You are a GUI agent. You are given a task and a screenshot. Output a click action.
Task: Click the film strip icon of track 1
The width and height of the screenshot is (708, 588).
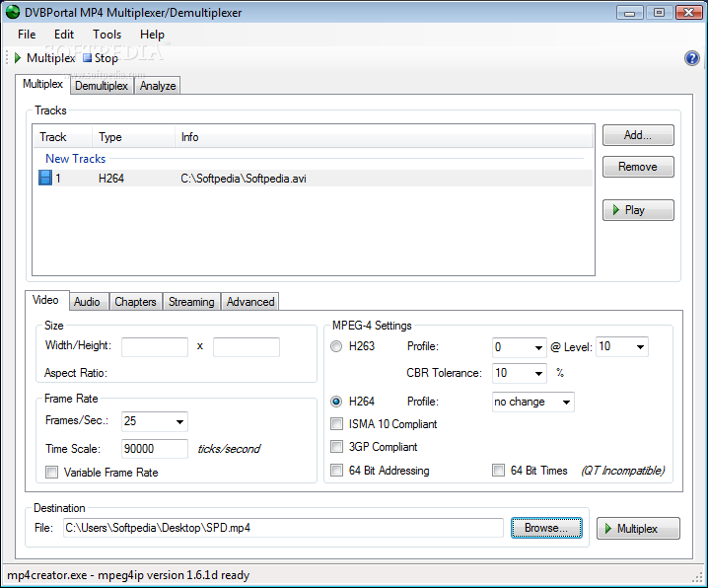coord(45,178)
